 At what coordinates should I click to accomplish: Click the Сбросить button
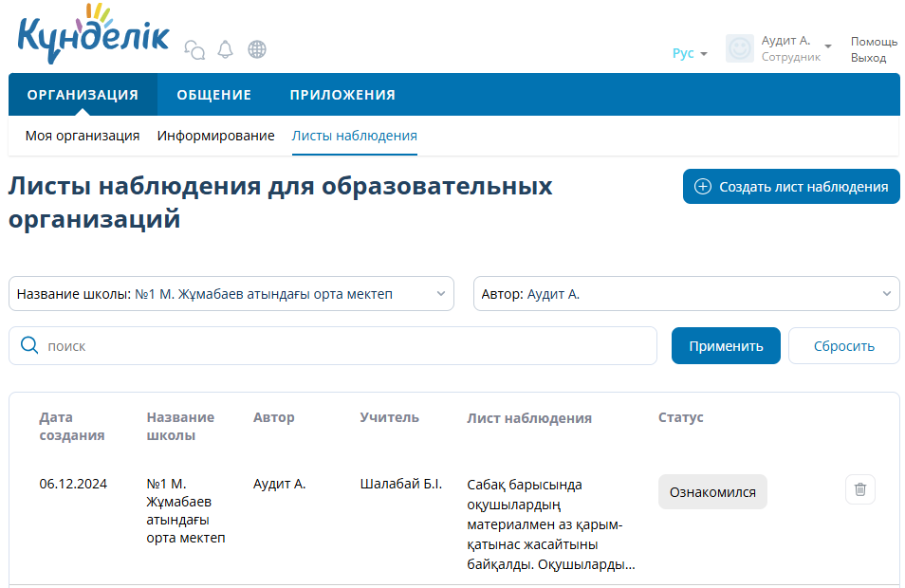pos(843,346)
